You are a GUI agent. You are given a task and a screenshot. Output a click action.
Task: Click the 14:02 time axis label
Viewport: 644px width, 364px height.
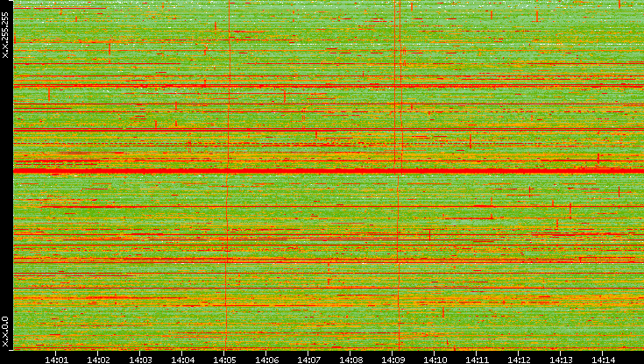click(98, 360)
